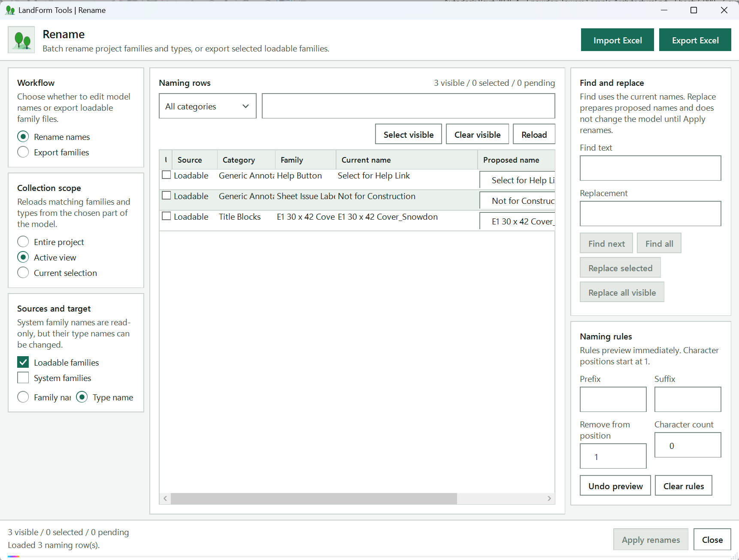This screenshot has height=560, width=739.
Task: Click the Remove from position field
Action: (x=613, y=456)
